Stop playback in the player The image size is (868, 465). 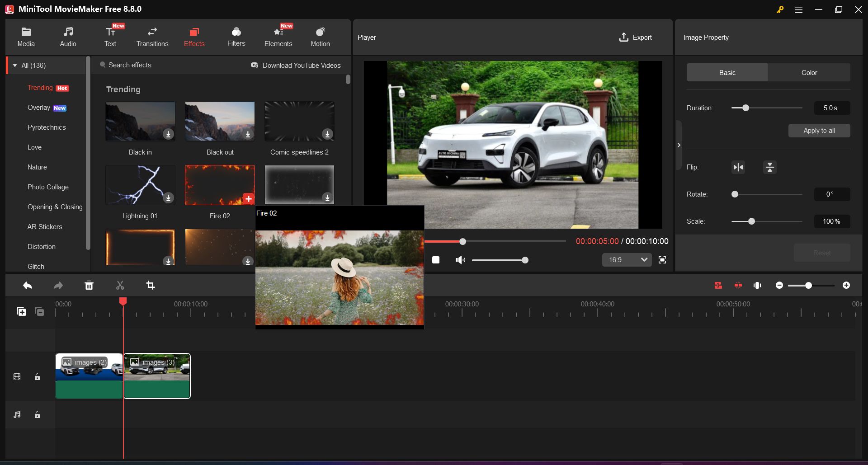click(436, 260)
